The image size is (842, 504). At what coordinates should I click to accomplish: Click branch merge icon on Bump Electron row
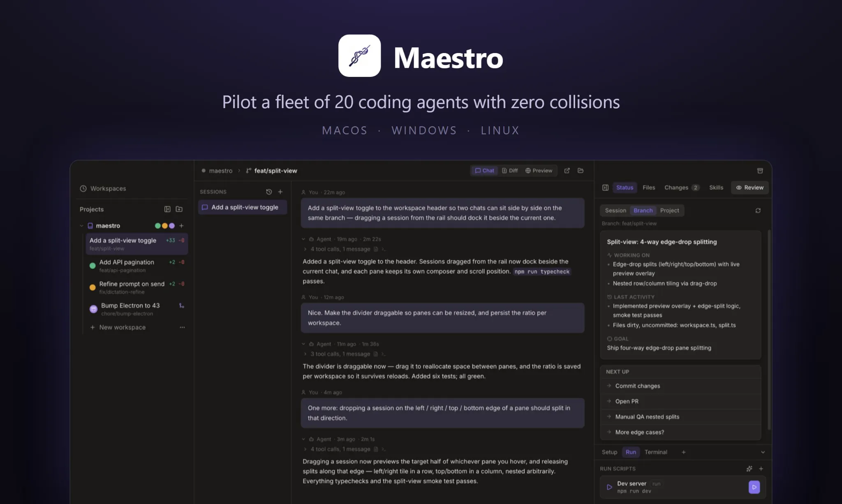tap(181, 305)
